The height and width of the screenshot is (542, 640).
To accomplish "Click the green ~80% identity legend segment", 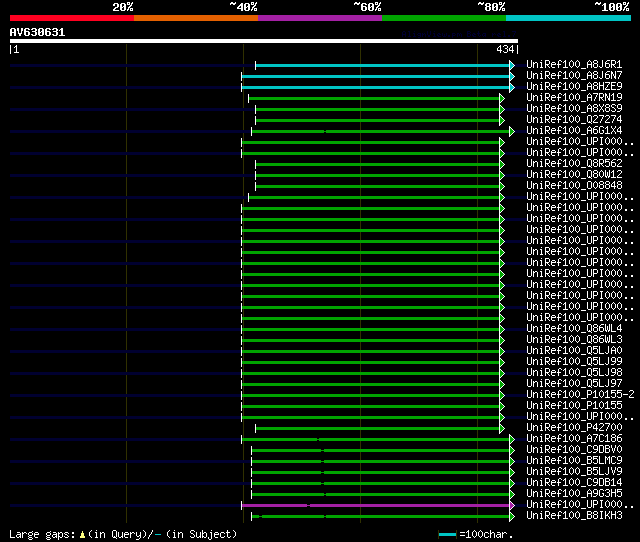I will tap(444, 18).
